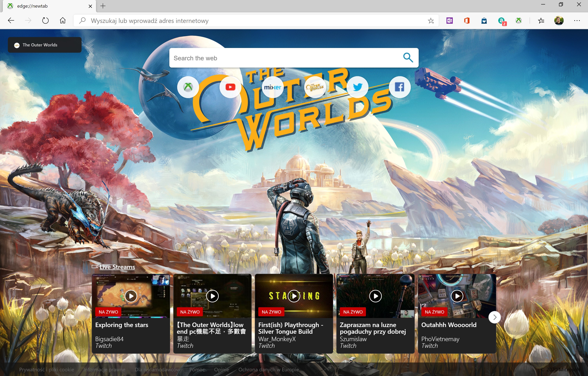Open The Outer Worlds quick link
588x376 pixels.
pyautogui.click(x=315, y=87)
